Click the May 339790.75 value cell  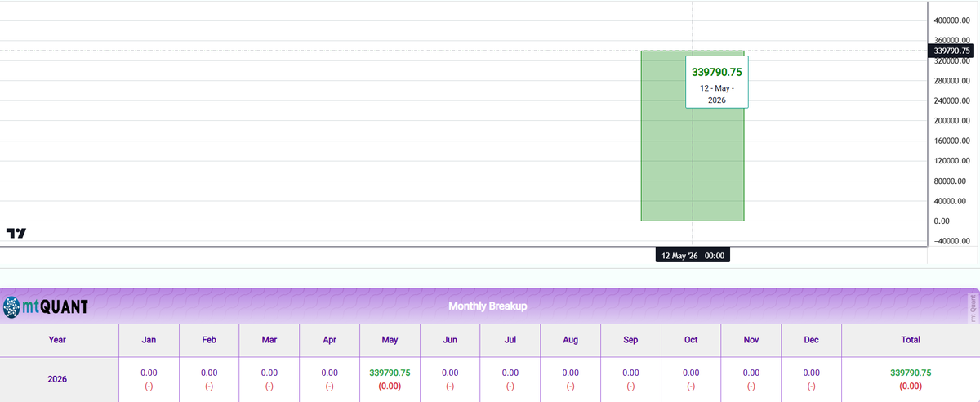pos(390,380)
